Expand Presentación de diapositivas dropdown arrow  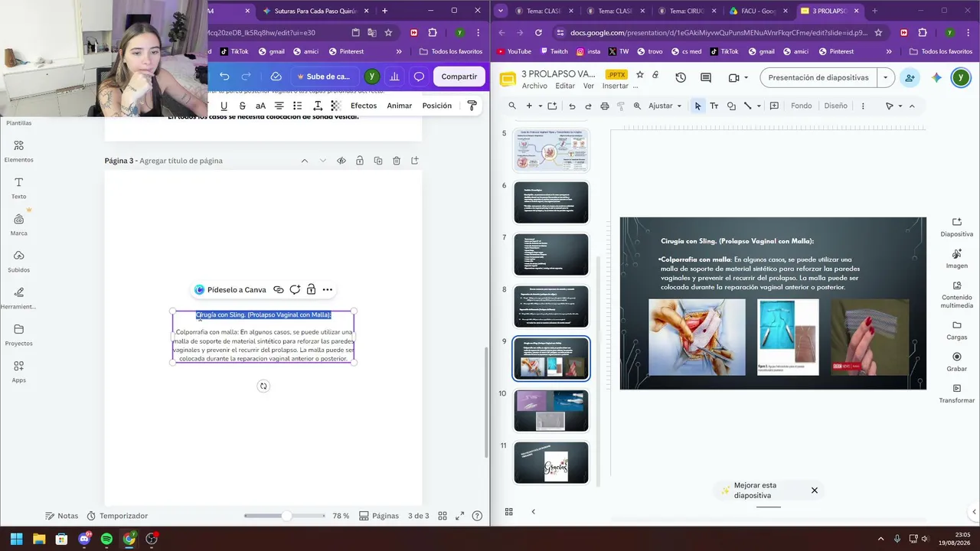click(886, 77)
